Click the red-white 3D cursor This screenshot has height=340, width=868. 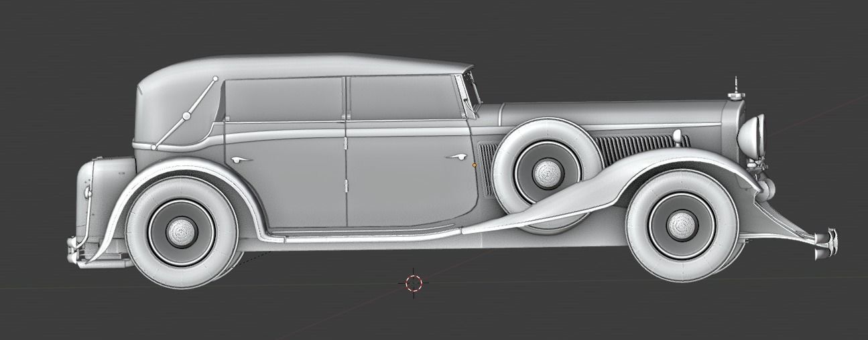point(414,283)
